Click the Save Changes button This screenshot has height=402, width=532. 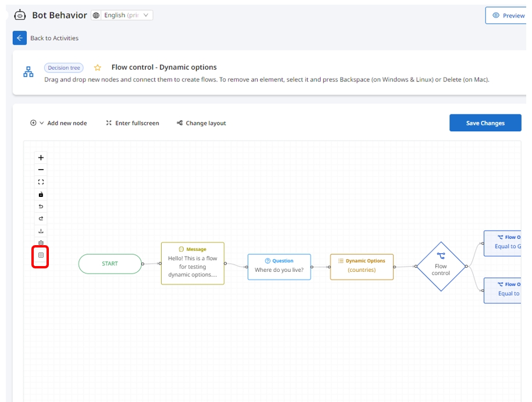coord(485,123)
